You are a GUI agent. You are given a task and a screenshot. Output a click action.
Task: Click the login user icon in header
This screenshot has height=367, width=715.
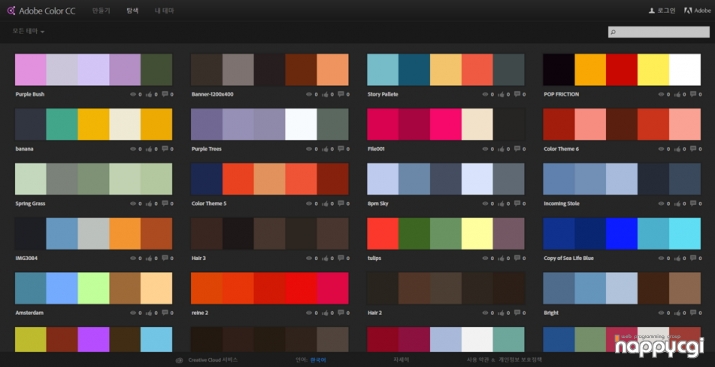[652, 10]
